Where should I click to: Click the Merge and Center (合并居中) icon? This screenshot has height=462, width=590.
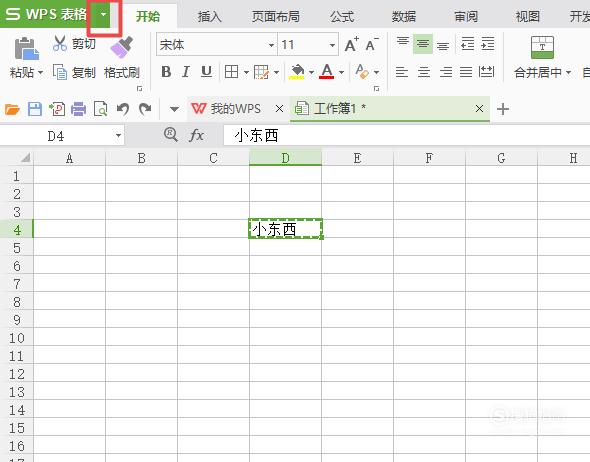(542, 47)
